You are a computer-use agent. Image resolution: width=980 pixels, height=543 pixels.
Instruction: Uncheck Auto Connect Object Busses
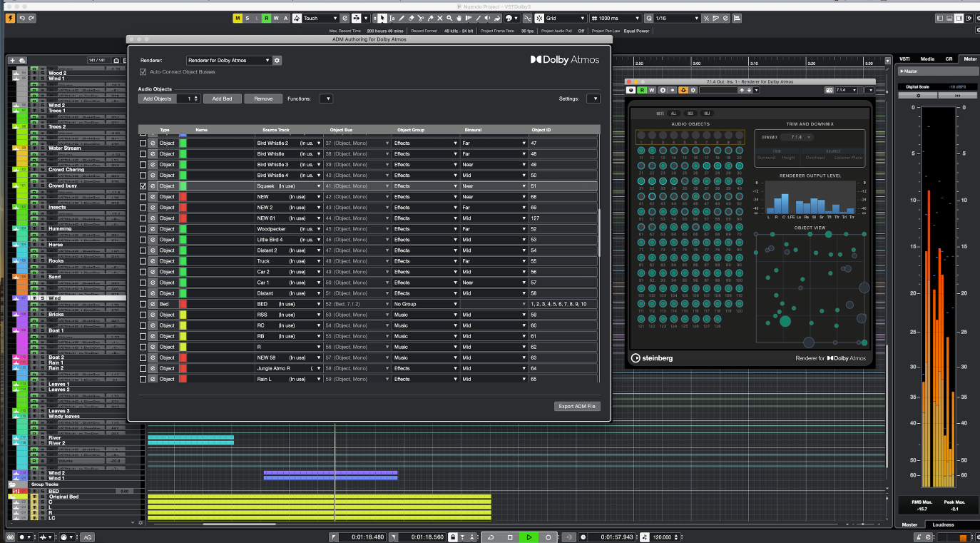tap(143, 72)
